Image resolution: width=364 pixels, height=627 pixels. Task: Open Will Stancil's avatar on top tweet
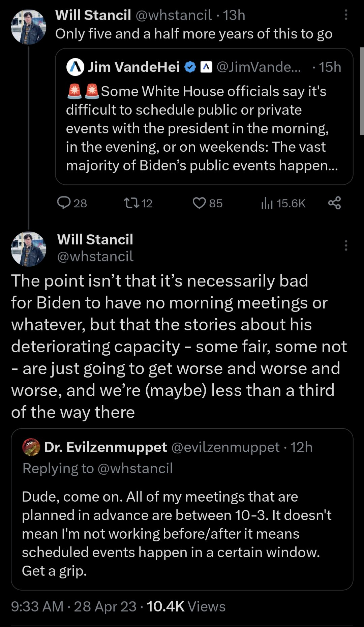click(x=29, y=27)
